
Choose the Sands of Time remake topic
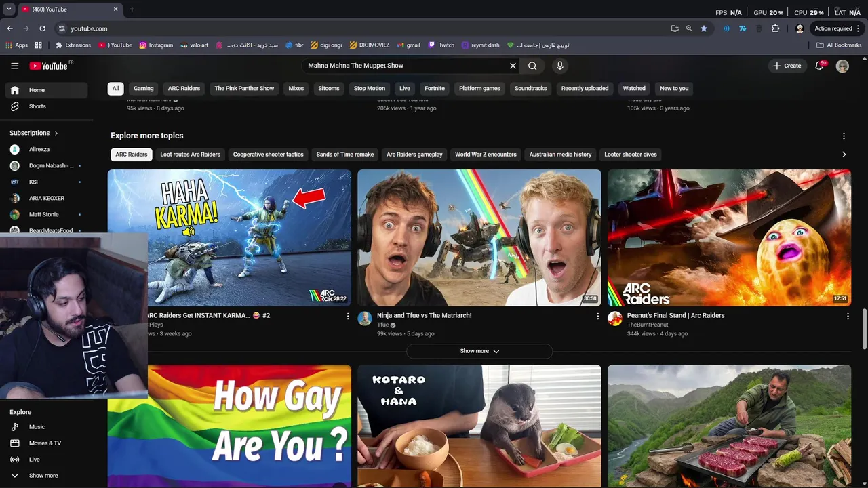(x=345, y=155)
